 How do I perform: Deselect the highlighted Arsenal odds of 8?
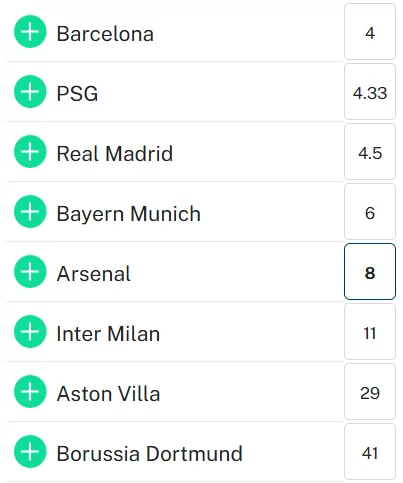pyautogui.click(x=370, y=272)
